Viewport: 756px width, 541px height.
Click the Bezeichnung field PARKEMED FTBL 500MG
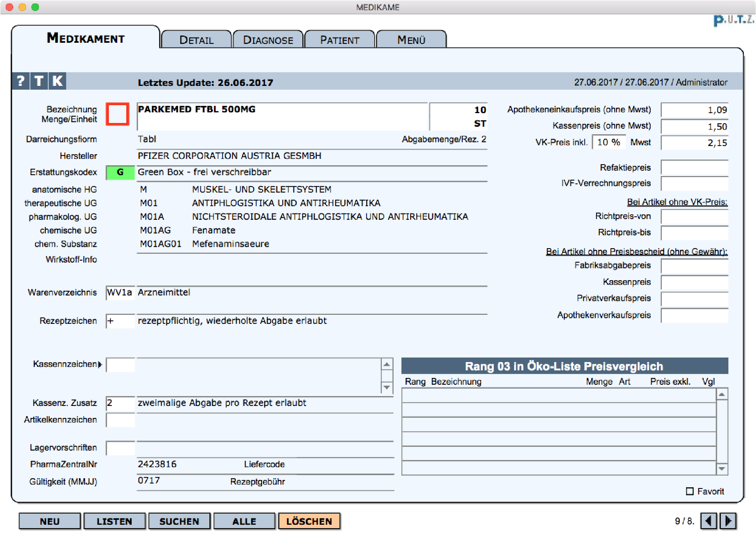pyautogui.click(x=282, y=116)
